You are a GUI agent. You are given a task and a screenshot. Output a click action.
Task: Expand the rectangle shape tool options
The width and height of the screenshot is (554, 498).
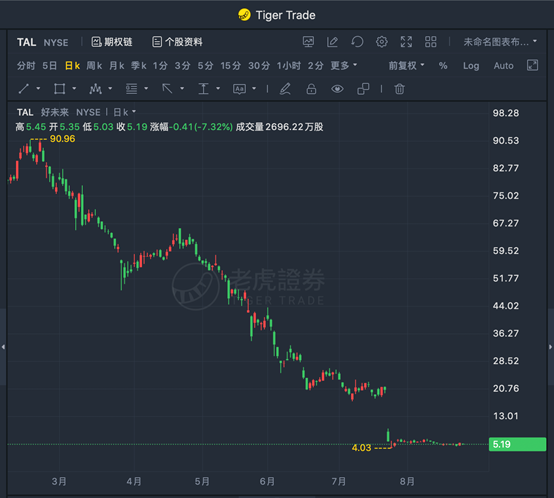[x=74, y=89]
